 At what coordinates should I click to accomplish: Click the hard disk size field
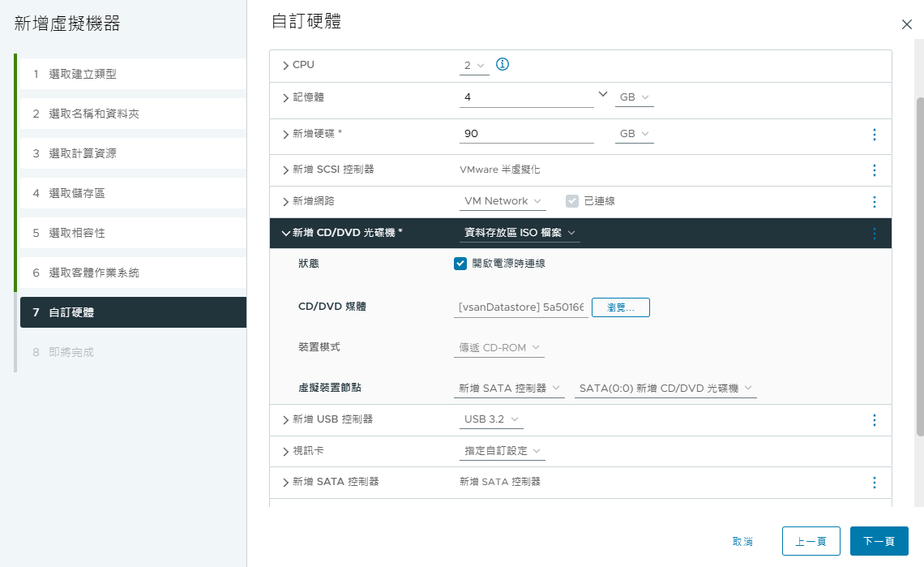[x=526, y=134]
